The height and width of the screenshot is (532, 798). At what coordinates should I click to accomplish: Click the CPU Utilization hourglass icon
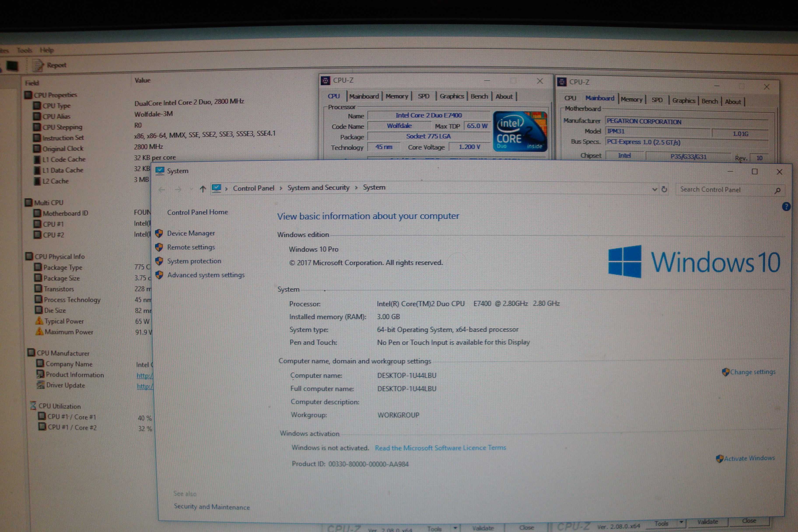tap(33, 405)
